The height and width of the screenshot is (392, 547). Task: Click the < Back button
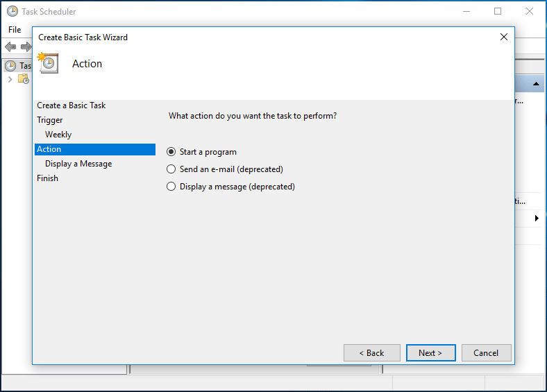(372, 353)
